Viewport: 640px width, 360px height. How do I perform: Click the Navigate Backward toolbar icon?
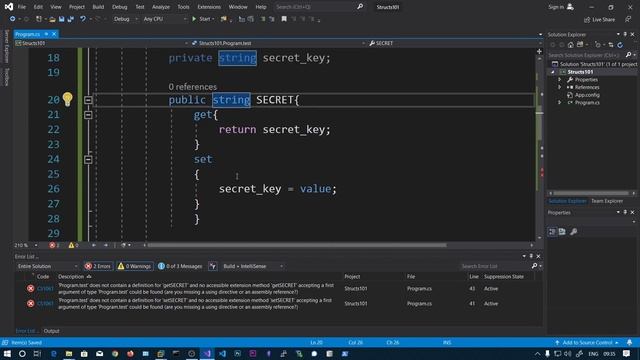tap(13, 19)
